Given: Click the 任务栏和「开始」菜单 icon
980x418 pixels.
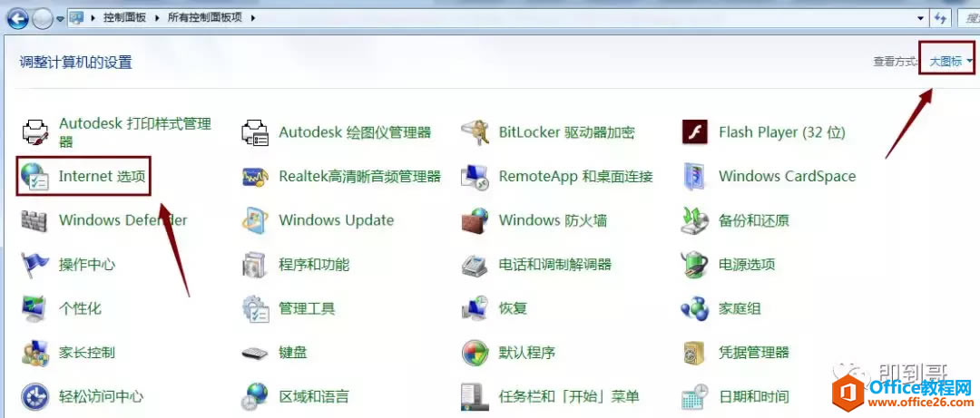Looking at the screenshot, I should pyautogui.click(x=475, y=396).
